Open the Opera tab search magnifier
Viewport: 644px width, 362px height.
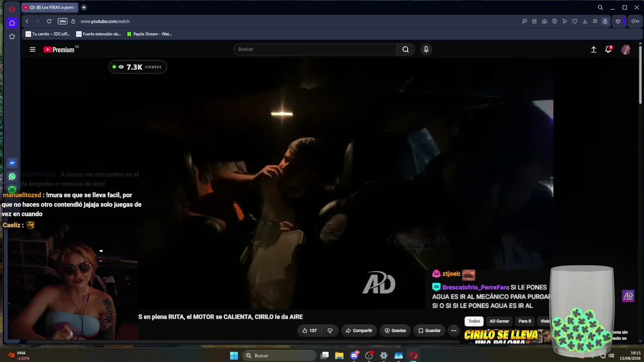click(600, 8)
